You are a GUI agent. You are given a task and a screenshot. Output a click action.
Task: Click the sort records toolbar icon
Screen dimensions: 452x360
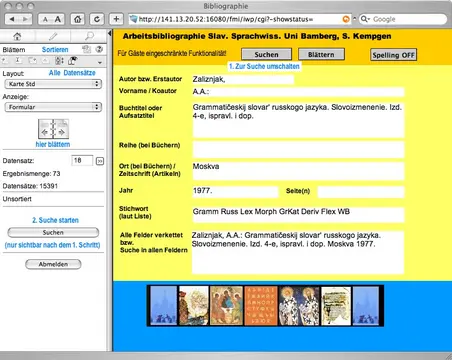click(59, 61)
